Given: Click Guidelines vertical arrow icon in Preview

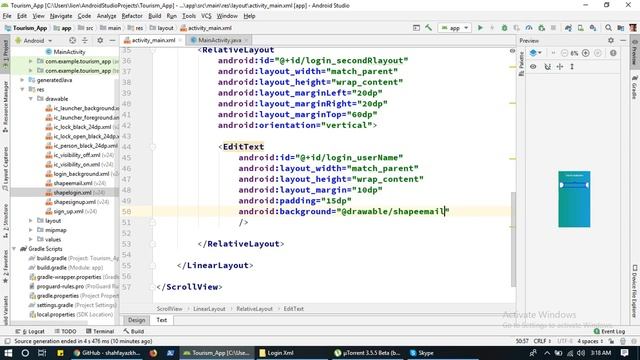Looking at the screenshot, I should pos(572,67).
